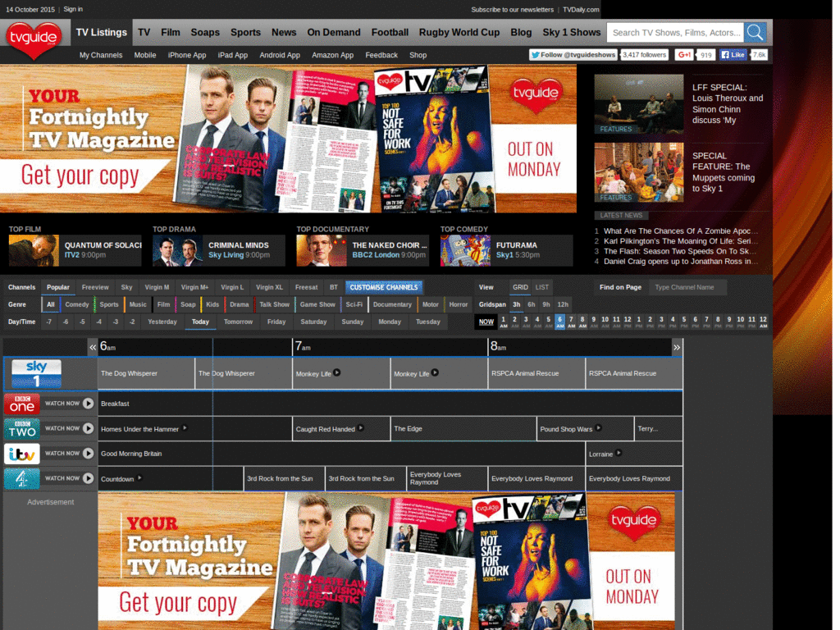Viewport: 840px width, 630px height.
Task: Play BBC One via Watch Now icon
Action: [89, 404]
